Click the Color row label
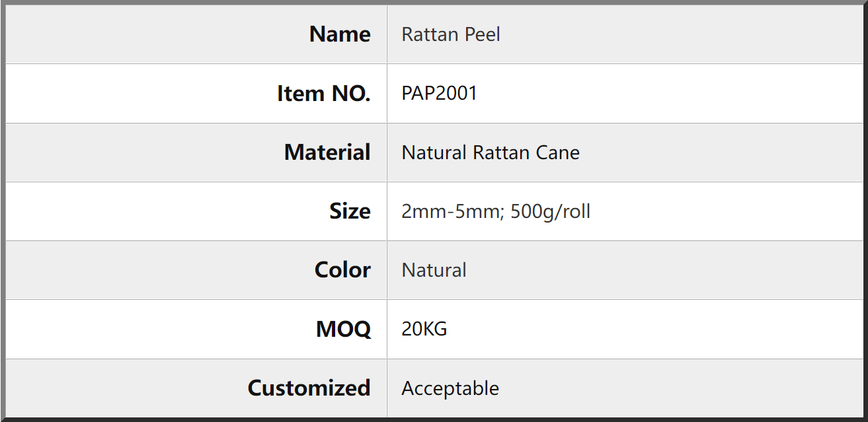Viewport: 868px width, 422px height. point(342,270)
